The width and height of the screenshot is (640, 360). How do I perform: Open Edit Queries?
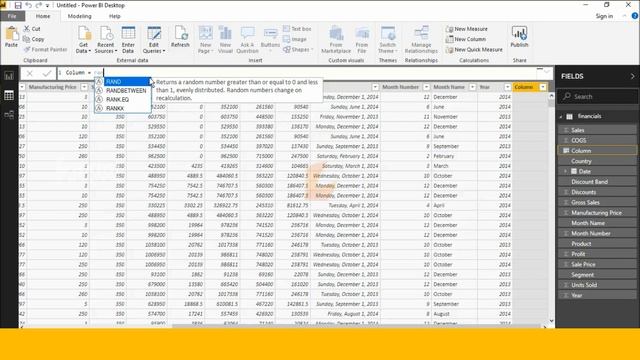click(154, 40)
